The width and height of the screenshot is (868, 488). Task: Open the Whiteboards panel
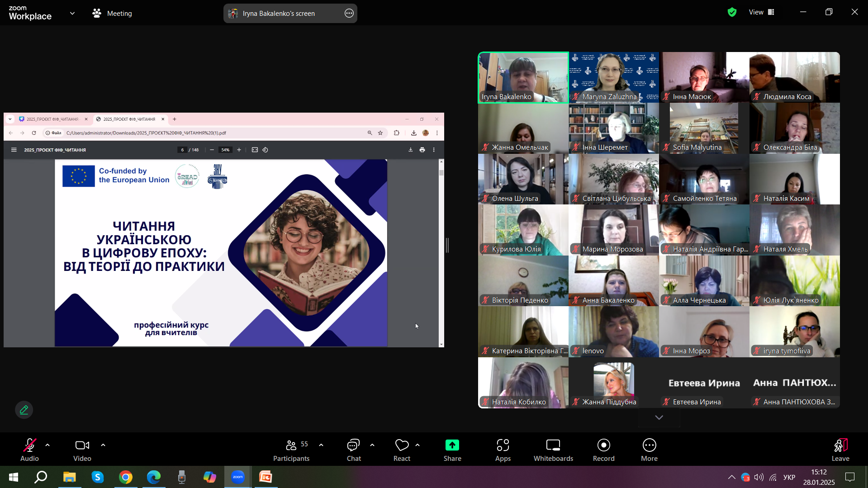553,450
